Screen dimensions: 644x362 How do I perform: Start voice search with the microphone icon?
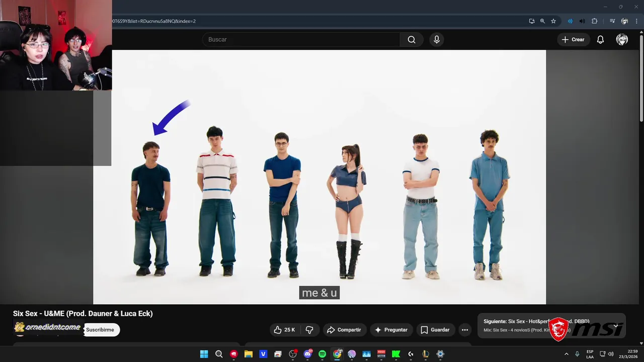point(437,40)
